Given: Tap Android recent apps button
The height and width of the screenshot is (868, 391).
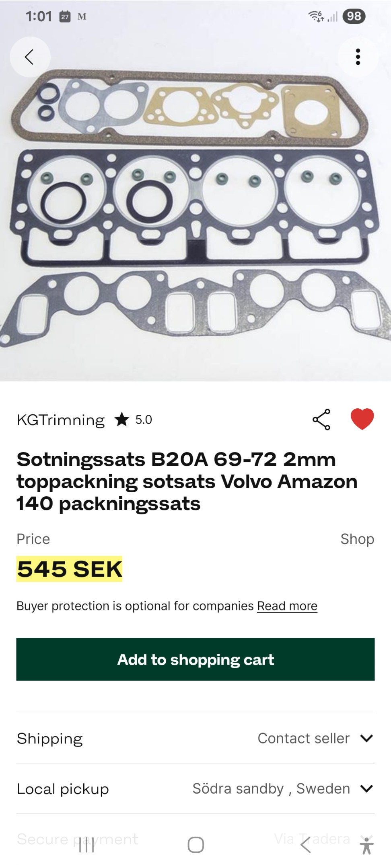Looking at the screenshot, I should click(86, 845).
